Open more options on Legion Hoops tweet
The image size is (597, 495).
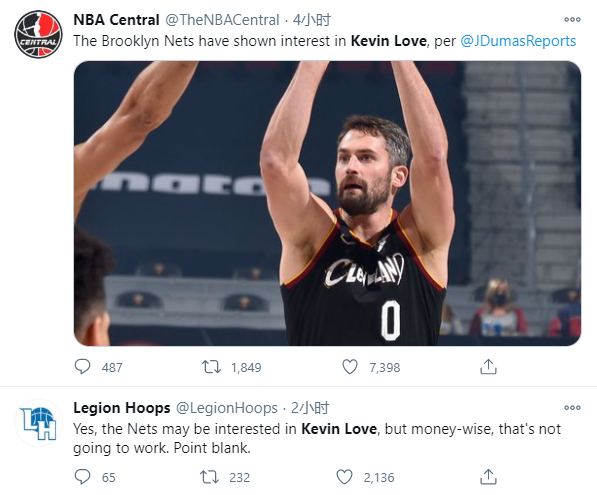tap(572, 407)
